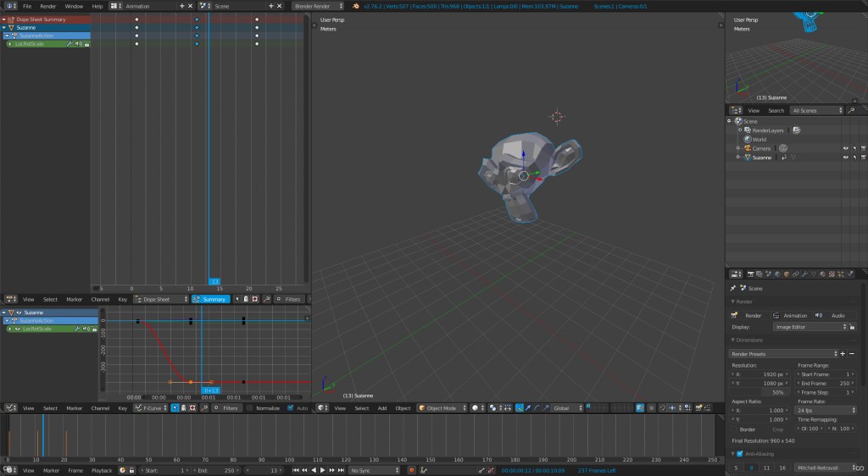Click the pivot point icon in viewport header

pyautogui.click(x=492, y=408)
